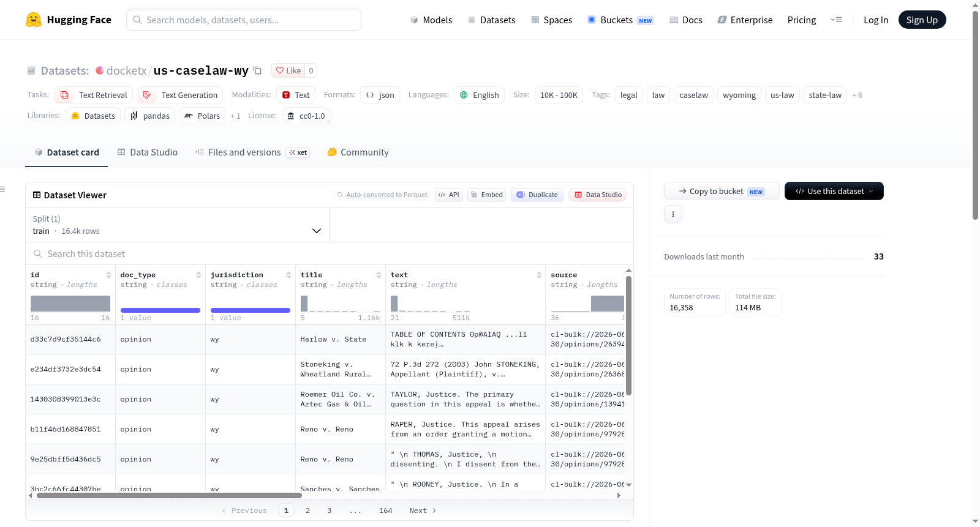The height and width of the screenshot is (527, 980).
Task: Open the Enterprise navigation link
Action: click(745, 20)
